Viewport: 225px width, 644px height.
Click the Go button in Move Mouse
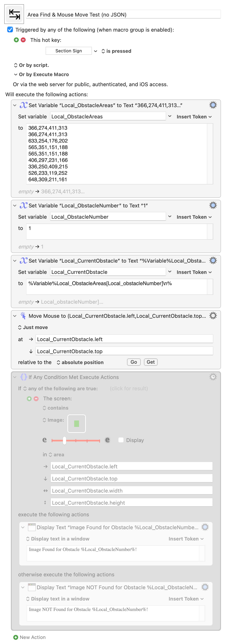pos(134,362)
